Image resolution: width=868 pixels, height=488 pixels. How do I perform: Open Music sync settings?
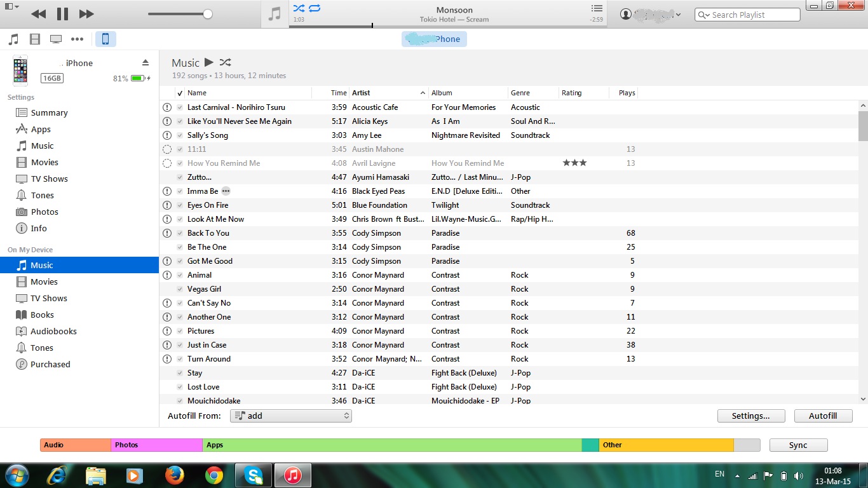(42, 146)
